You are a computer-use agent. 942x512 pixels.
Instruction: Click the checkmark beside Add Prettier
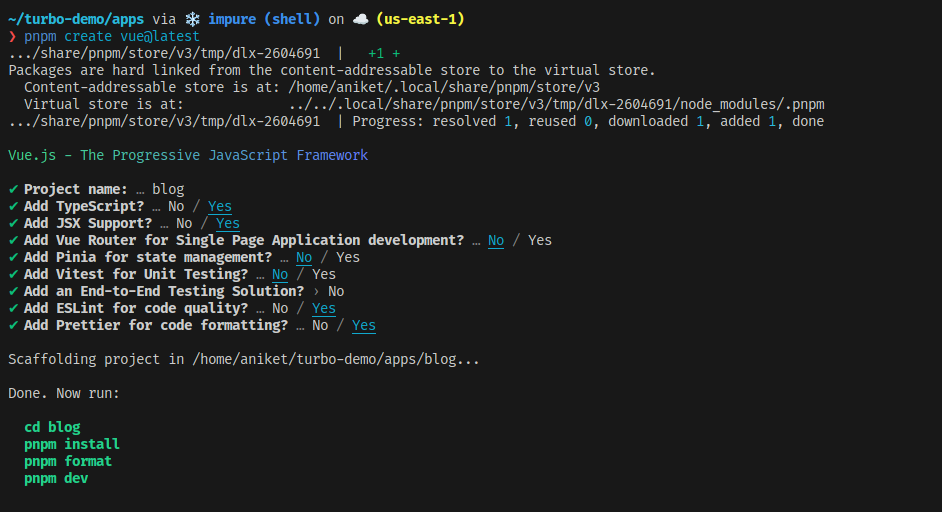pos(12,325)
